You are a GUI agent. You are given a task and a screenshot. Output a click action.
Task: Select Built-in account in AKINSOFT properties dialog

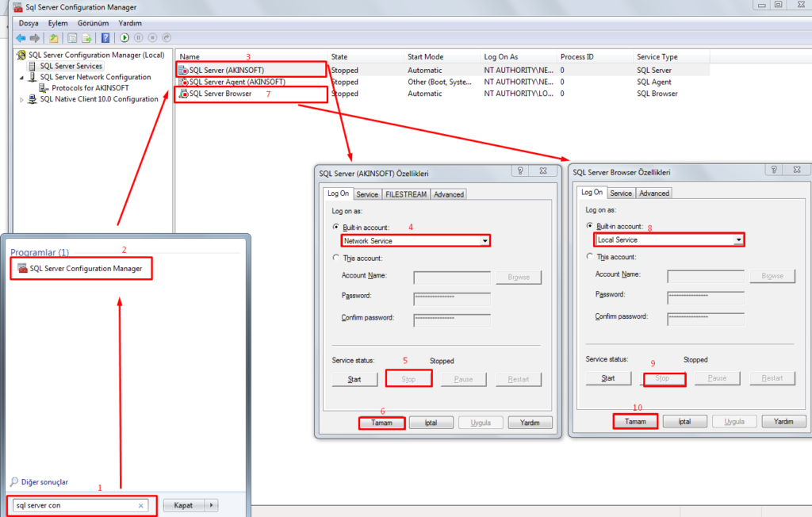click(x=336, y=227)
